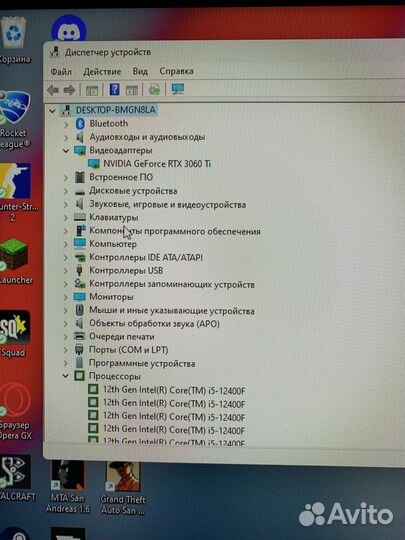This screenshot has width=405, height=540.
Task: Select the third i5-12400F processor entry
Action: [174, 417]
